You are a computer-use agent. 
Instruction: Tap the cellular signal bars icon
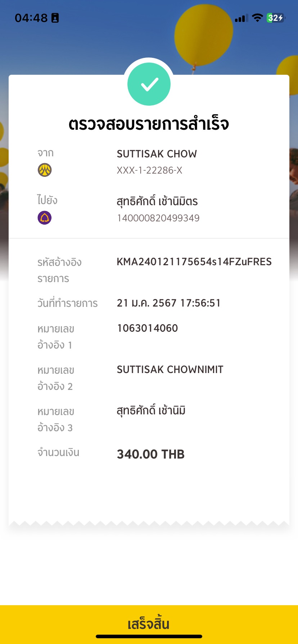pyautogui.click(x=241, y=18)
